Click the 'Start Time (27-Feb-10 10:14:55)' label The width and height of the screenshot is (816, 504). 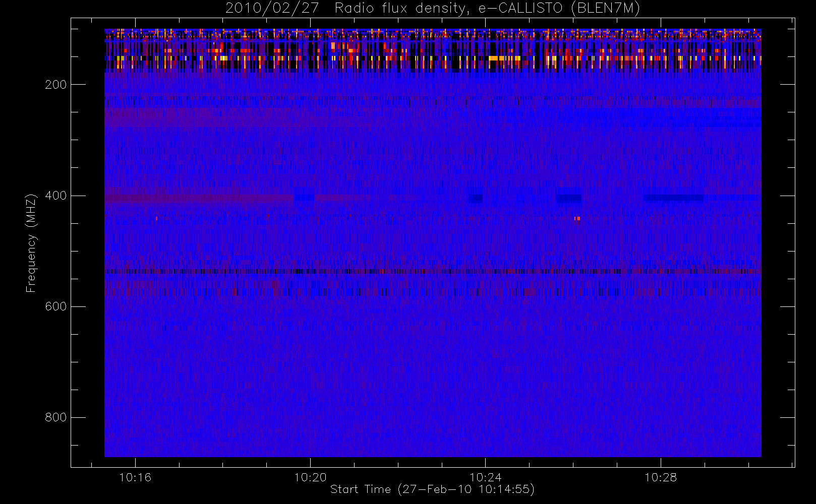[x=432, y=489]
